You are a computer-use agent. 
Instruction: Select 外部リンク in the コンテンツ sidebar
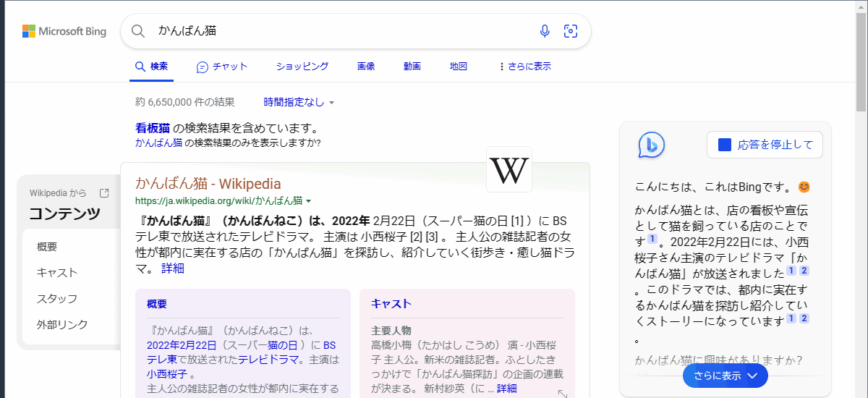(62, 325)
